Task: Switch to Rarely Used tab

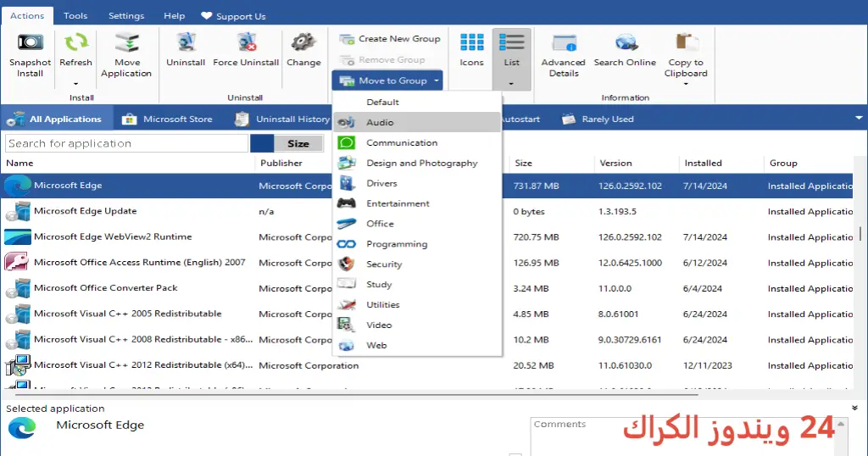Action: [598, 119]
